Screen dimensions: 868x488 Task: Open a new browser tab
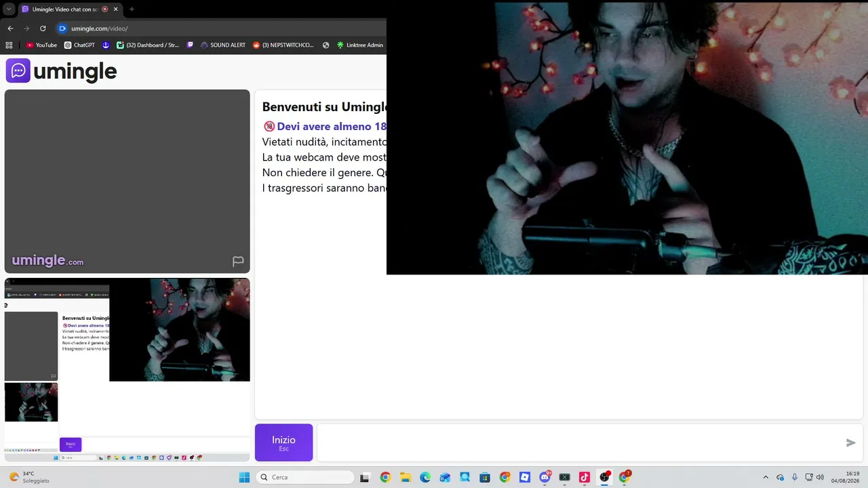click(132, 9)
